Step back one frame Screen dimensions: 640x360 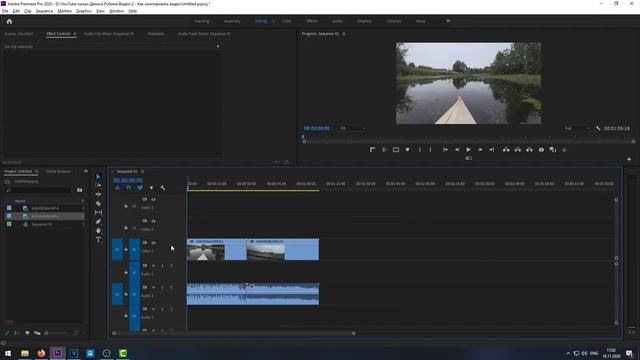click(x=457, y=150)
